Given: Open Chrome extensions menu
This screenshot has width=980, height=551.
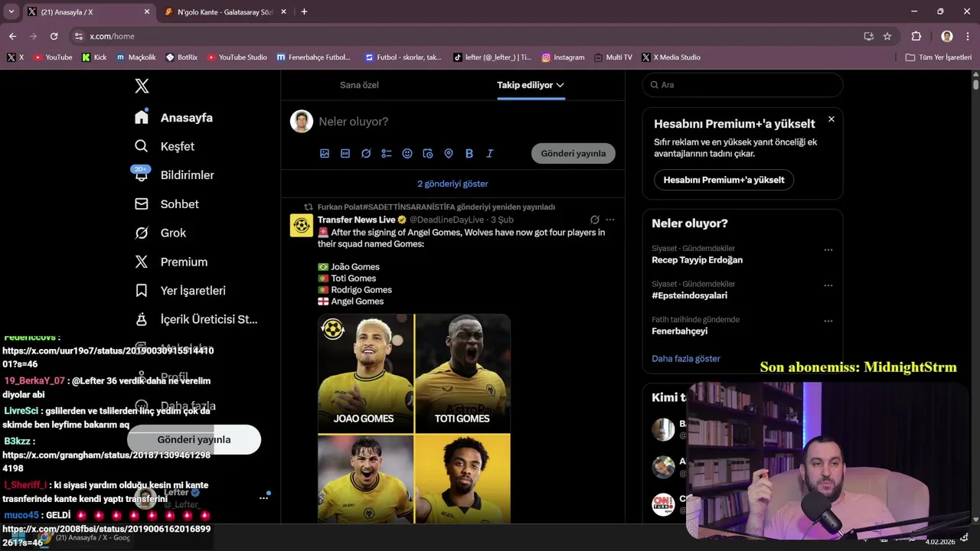Looking at the screenshot, I should [916, 36].
